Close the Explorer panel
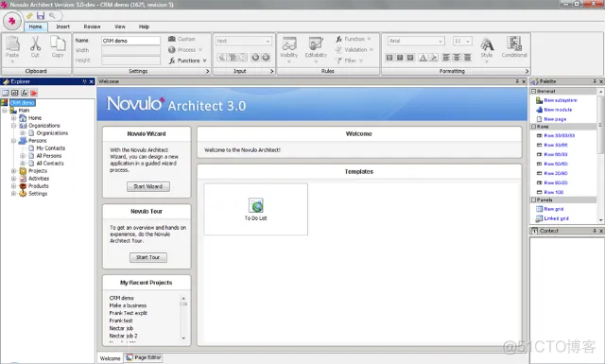This screenshot has width=605, height=364. point(92,82)
